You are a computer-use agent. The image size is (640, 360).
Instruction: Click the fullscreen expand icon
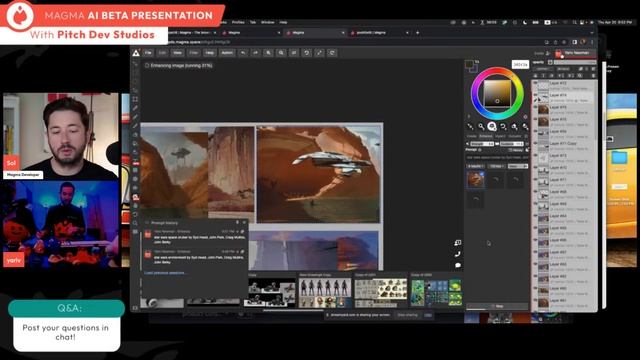click(x=319, y=53)
